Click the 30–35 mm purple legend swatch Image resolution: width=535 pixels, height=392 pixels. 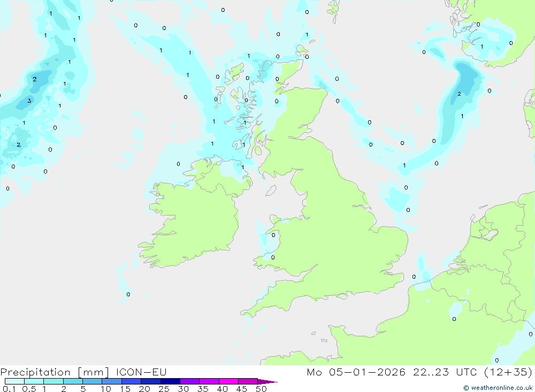pos(189,381)
